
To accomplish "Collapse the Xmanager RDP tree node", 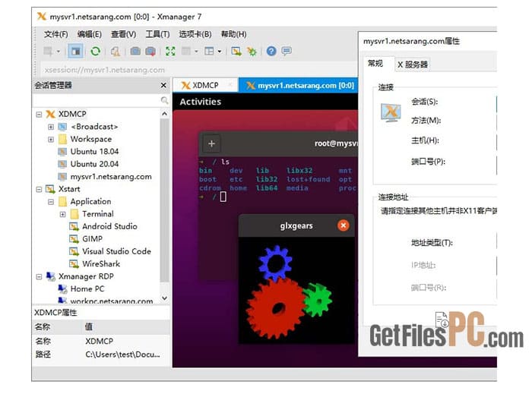I will (x=39, y=277).
